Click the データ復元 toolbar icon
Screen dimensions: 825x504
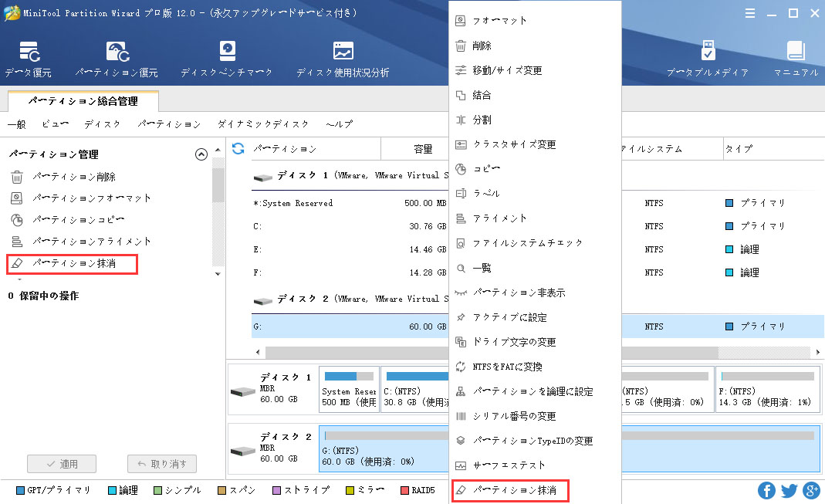(29, 52)
